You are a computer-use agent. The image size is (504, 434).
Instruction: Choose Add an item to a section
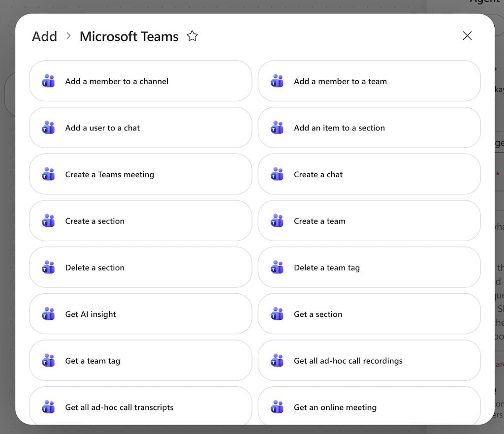[x=369, y=127]
